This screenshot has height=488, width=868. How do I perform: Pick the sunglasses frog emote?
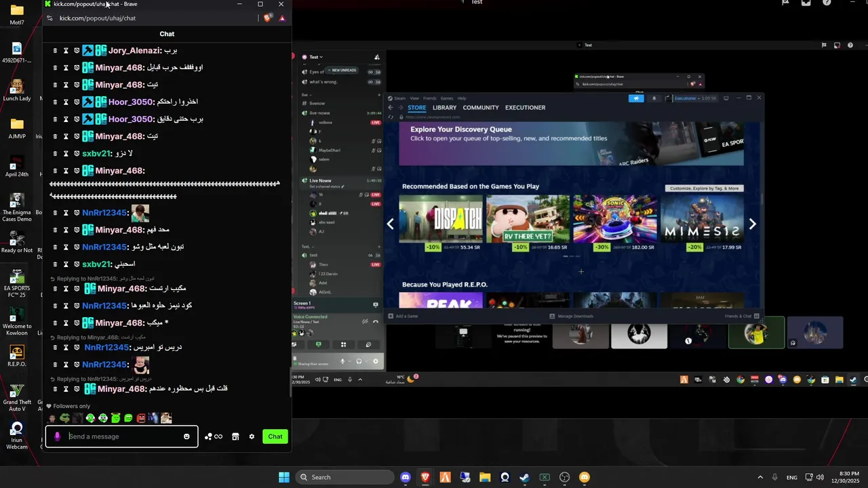pos(64,418)
